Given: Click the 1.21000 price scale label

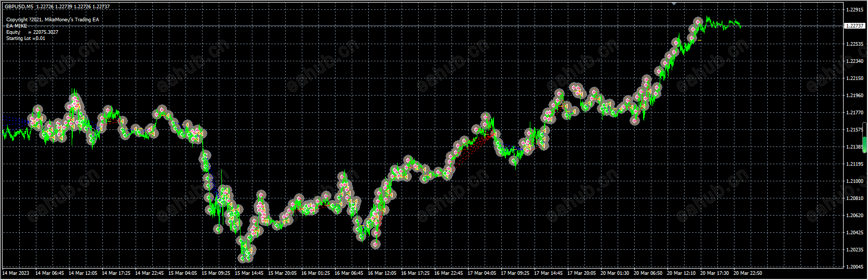Looking at the screenshot, I should pos(854,181).
